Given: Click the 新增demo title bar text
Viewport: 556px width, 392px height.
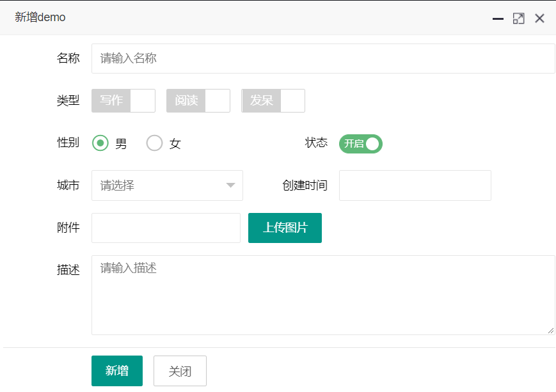Looking at the screenshot, I should (x=40, y=17).
